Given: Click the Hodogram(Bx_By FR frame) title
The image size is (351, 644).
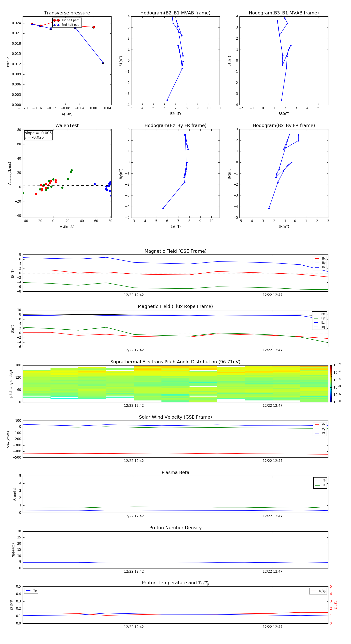Looking at the screenshot, I should coord(284,125).
